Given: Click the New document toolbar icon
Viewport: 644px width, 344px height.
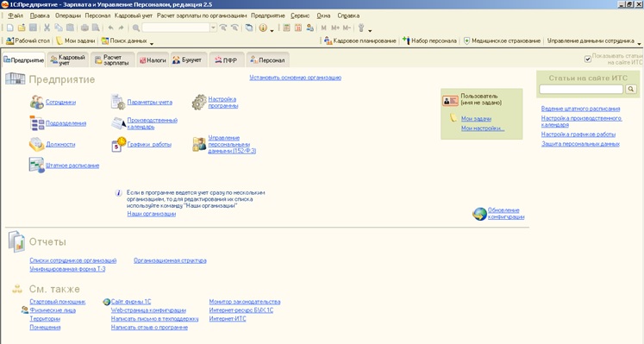Looking at the screenshot, I should (x=10, y=28).
